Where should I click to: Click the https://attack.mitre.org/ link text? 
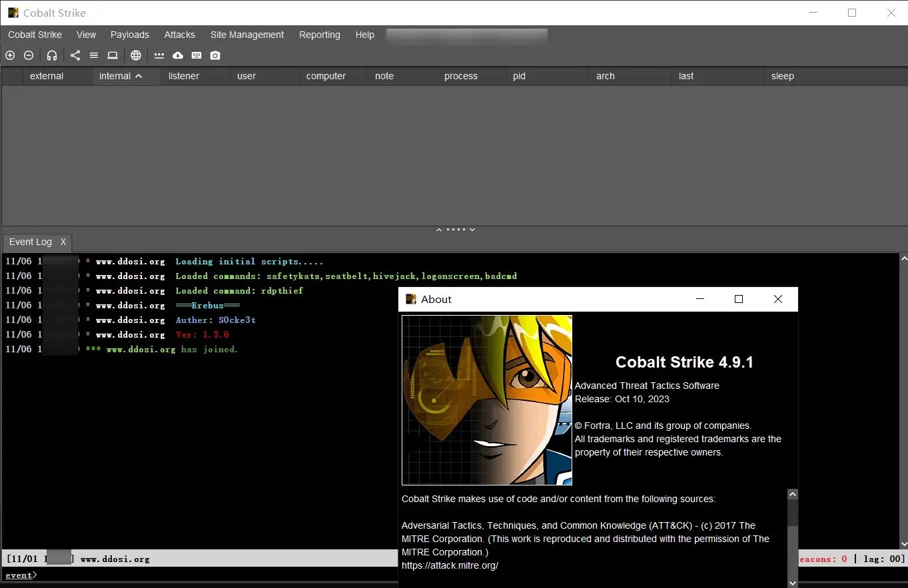450,565
